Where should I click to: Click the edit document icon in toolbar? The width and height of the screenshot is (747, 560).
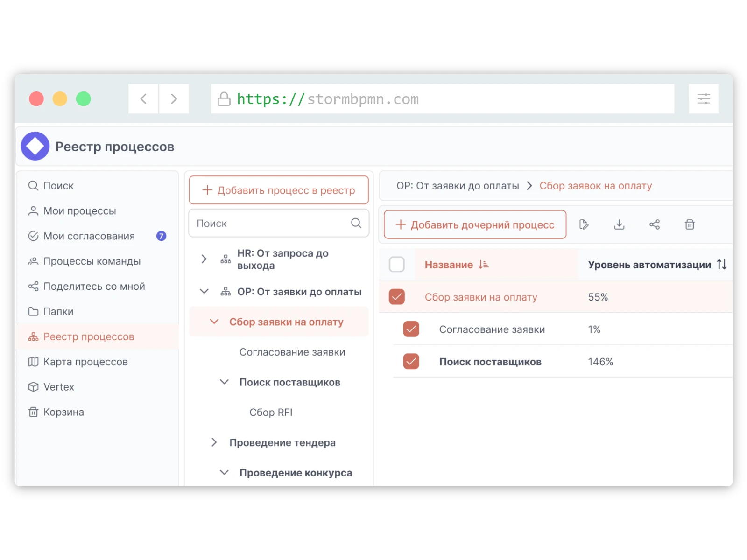[x=584, y=224]
